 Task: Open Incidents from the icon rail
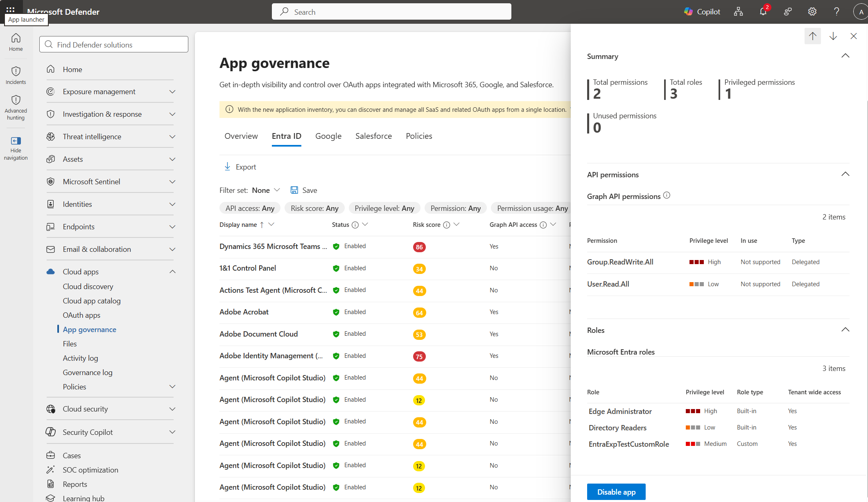(16, 75)
